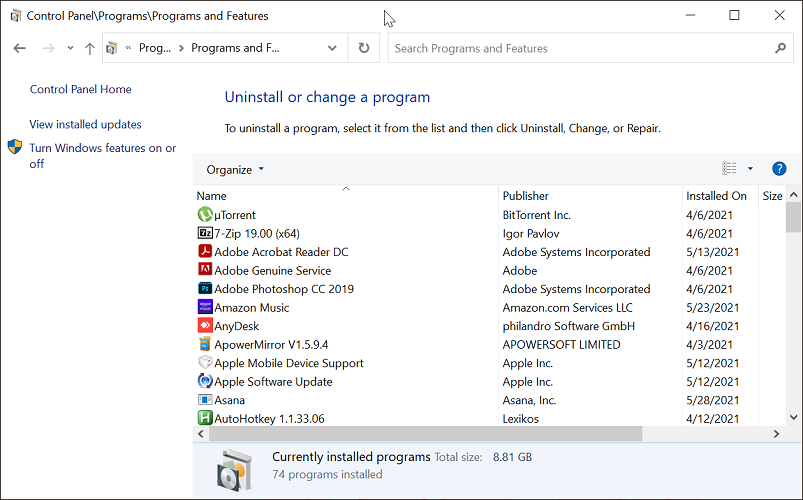Viewport: 803px width, 500px height.
Task: Click the search magnifier icon
Action: (x=780, y=48)
